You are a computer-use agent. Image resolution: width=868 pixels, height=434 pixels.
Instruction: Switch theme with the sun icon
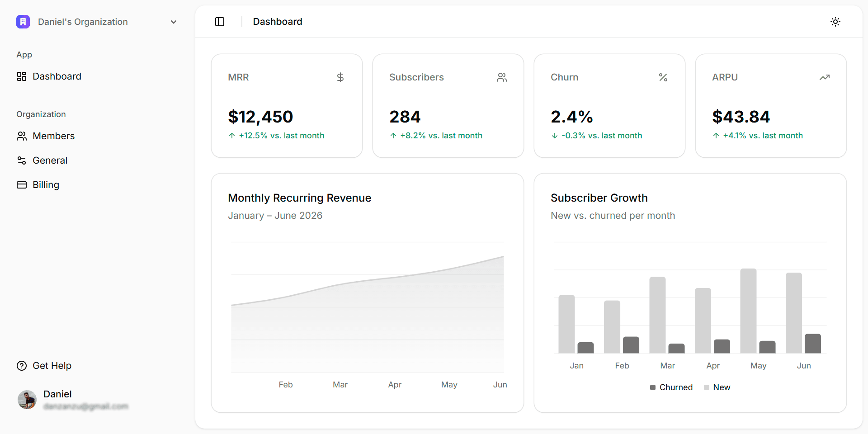coord(835,22)
